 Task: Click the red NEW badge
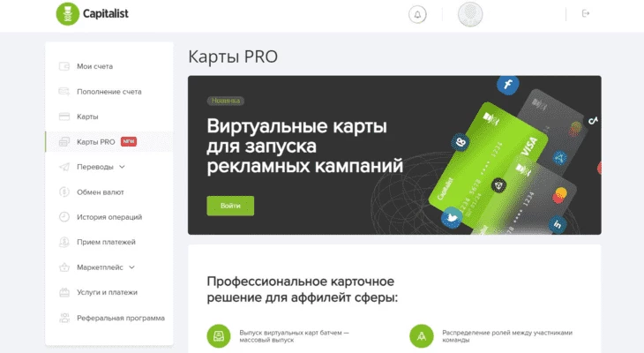coord(129,141)
